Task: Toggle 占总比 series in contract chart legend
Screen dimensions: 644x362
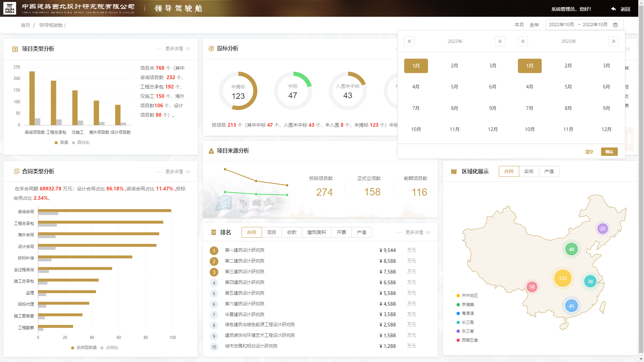Action: coord(109,348)
